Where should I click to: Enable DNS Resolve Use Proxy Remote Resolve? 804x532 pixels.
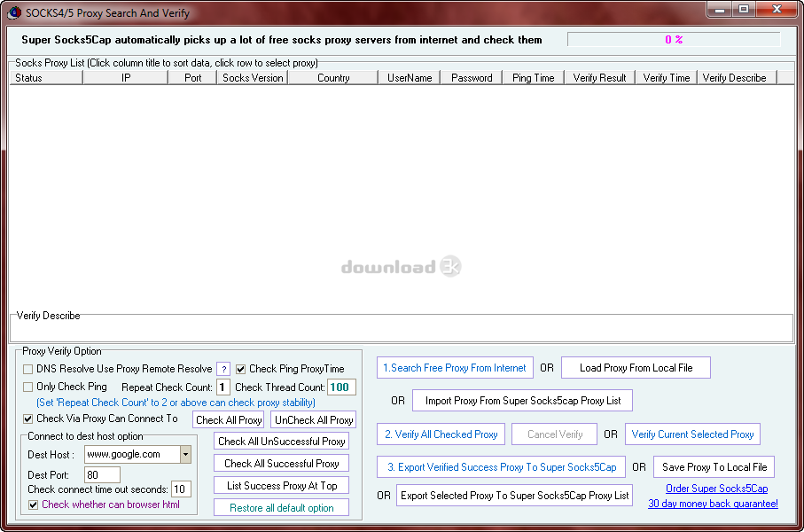tap(28, 369)
